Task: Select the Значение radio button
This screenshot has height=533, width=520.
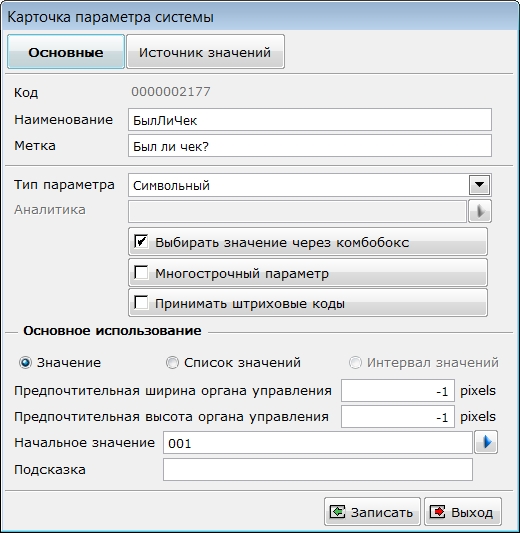Action: [x=25, y=363]
